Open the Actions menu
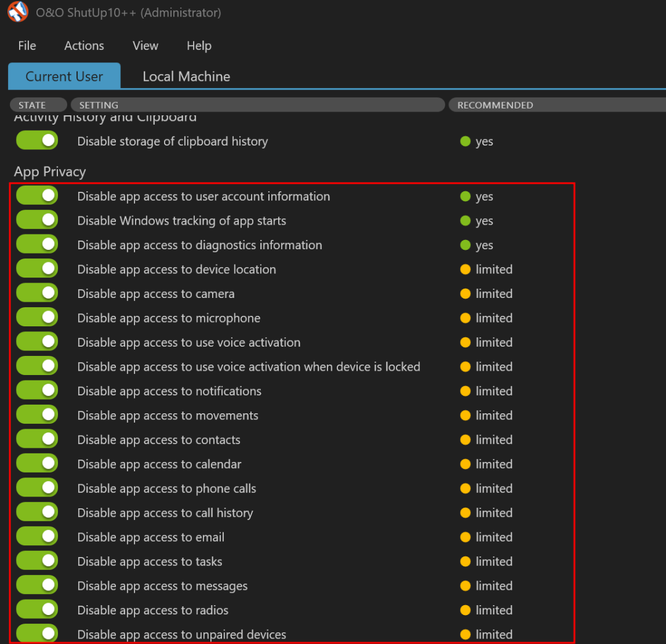 click(84, 46)
